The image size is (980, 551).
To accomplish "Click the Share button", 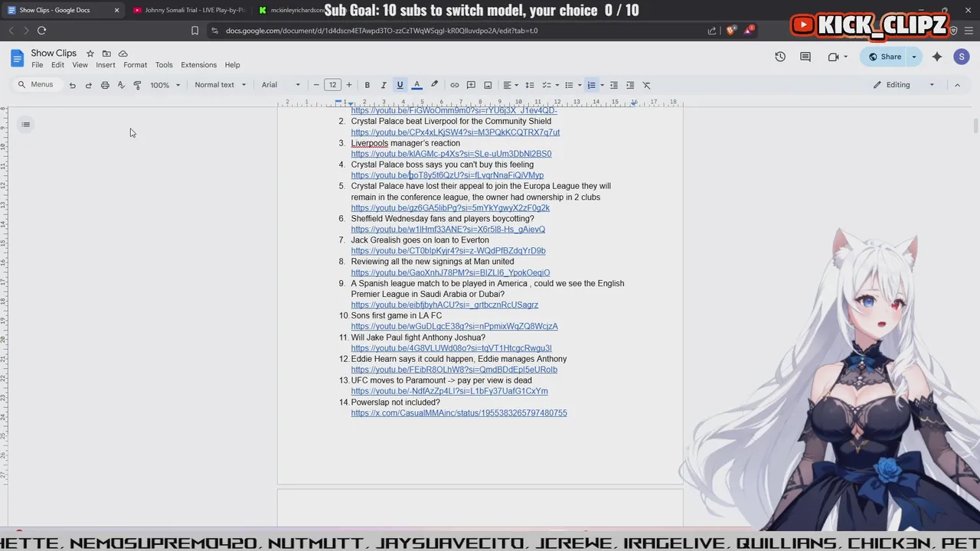I will (884, 57).
